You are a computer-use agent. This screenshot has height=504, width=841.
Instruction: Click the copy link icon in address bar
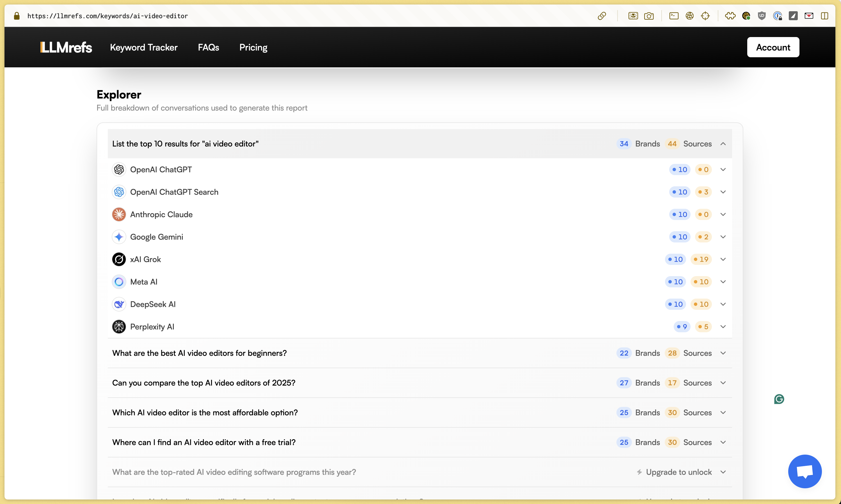[602, 16]
